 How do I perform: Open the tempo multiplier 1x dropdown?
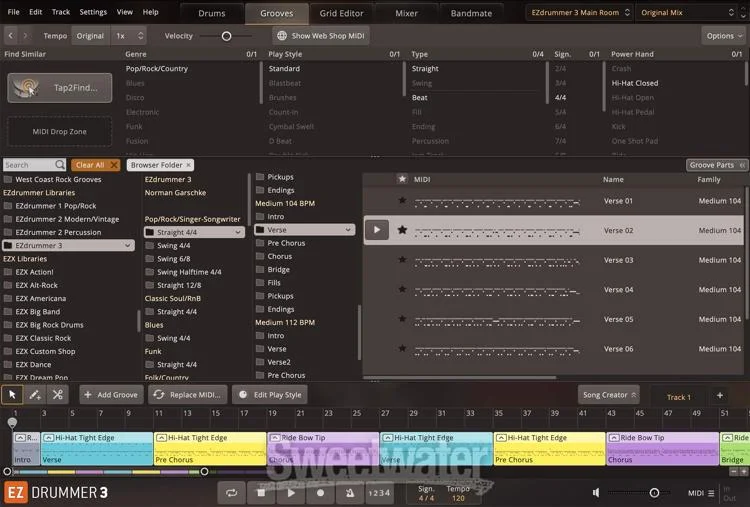130,36
